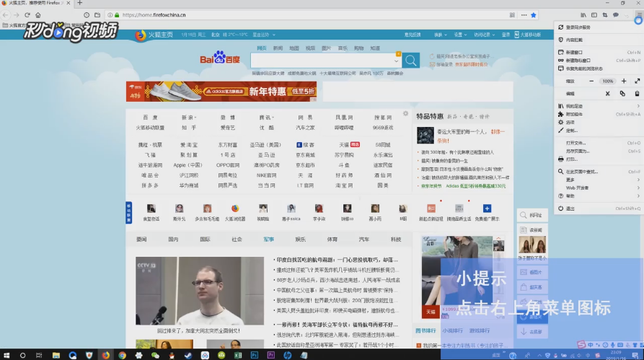Open the visit history dropdown in blue header
This screenshot has height=360, width=644.
coord(484,35)
